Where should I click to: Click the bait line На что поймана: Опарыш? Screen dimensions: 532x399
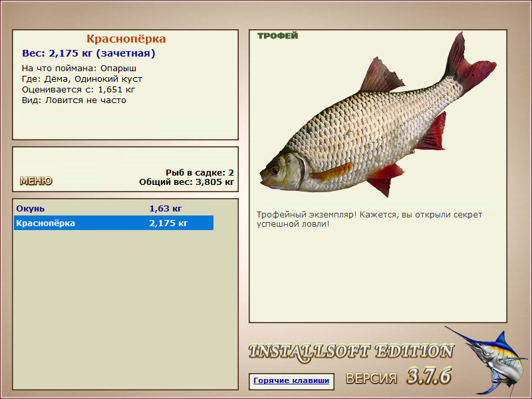pos(79,68)
